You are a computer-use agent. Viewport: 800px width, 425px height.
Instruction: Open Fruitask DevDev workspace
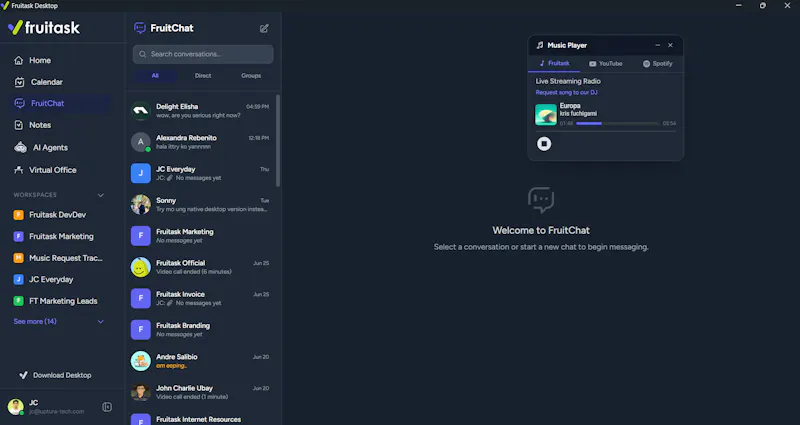click(x=50, y=215)
